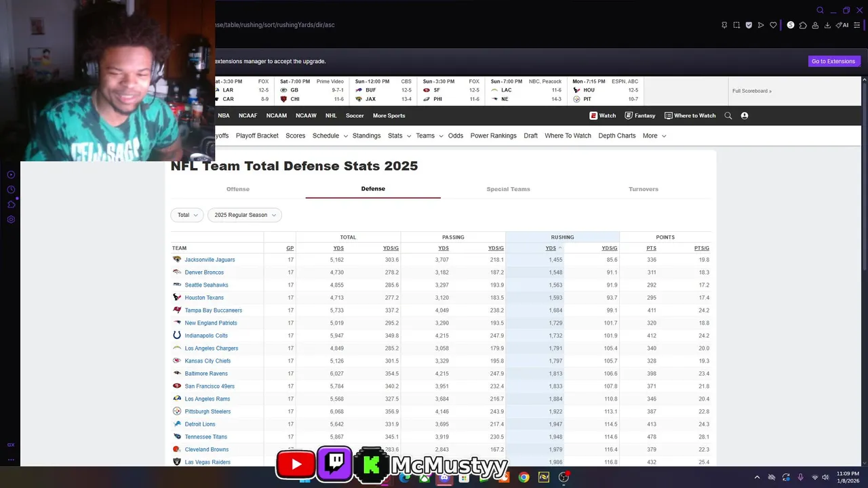Click the browser address bar URL

[x=275, y=25]
